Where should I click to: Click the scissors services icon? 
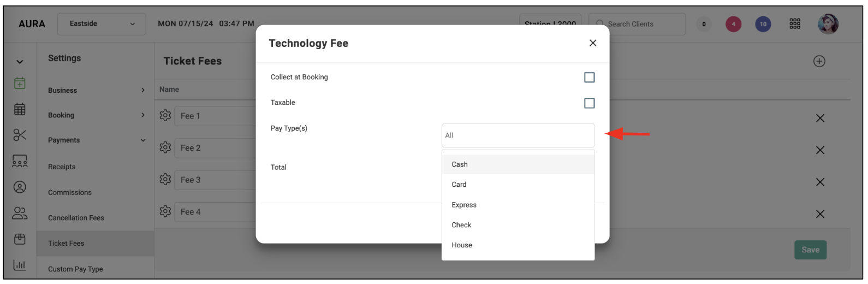(20, 135)
